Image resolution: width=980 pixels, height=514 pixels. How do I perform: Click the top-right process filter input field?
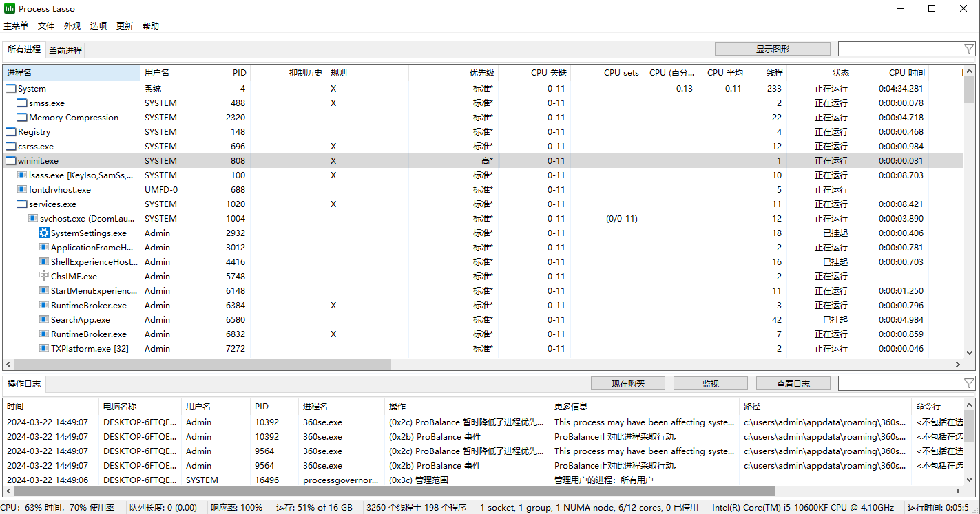click(899, 49)
